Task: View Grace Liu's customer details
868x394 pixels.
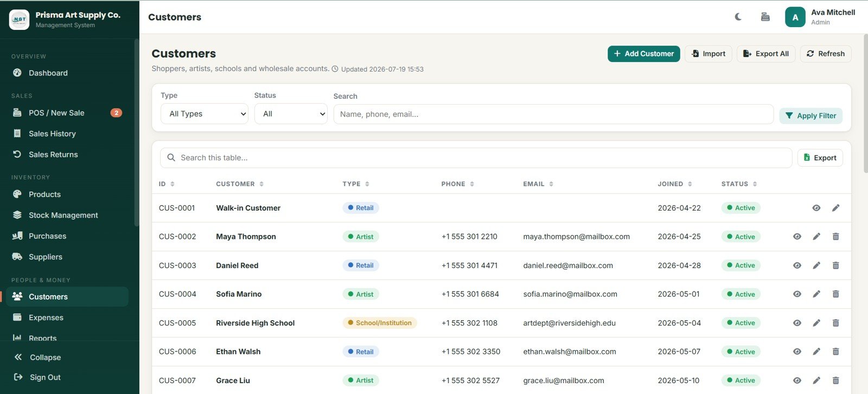Action: 797,380
